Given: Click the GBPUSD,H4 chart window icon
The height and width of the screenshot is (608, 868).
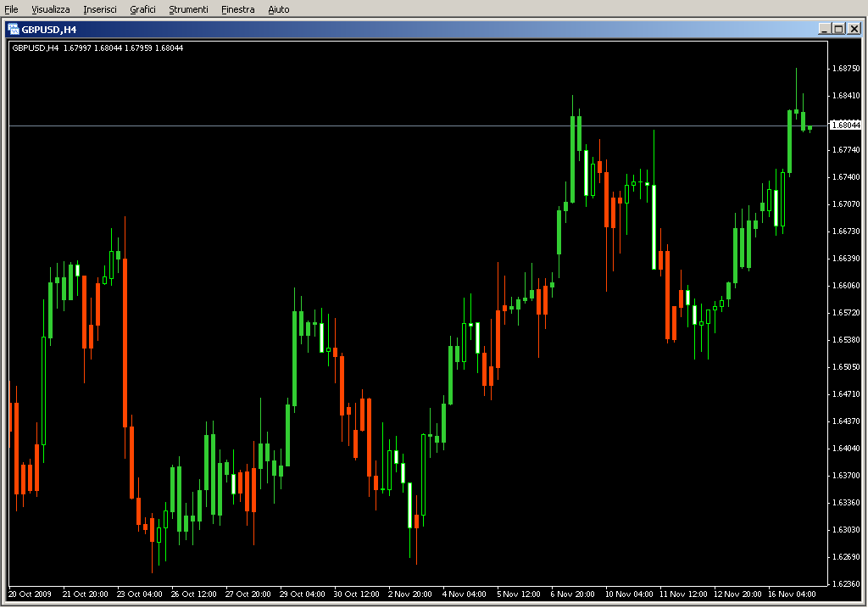Looking at the screenshot, I should 14,30.
